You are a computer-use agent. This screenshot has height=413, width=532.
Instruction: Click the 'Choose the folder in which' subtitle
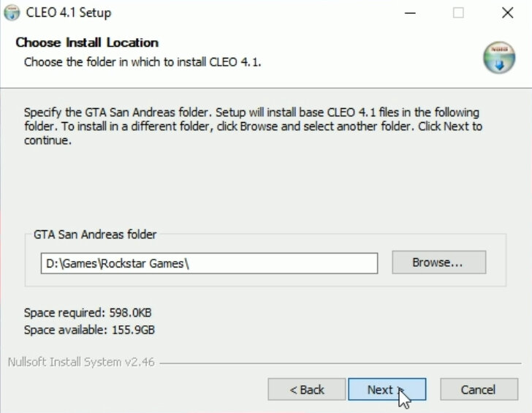point(142,62)
